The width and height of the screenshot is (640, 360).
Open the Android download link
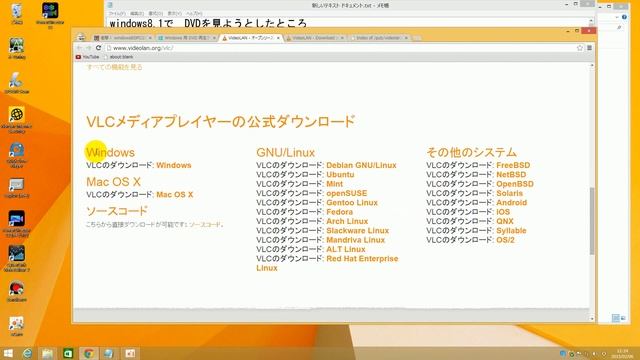click(511, 203)
